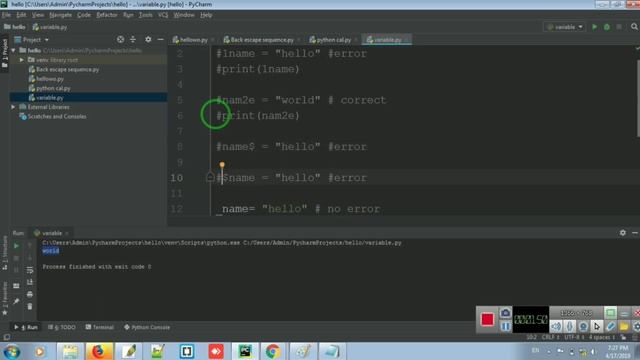The image size is (640, 360).
Task: Open recorder drawing pen tool
Action: (x=610, y=326)
